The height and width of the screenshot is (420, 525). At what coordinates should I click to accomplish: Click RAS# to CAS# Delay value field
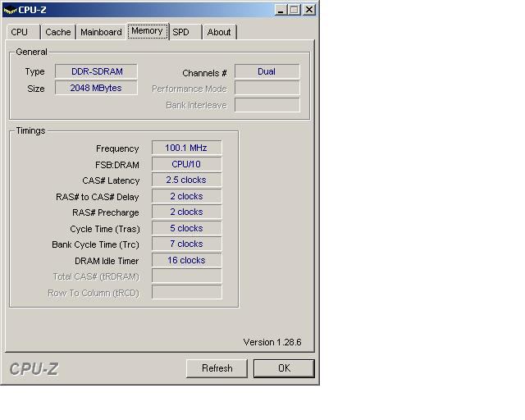187,196
